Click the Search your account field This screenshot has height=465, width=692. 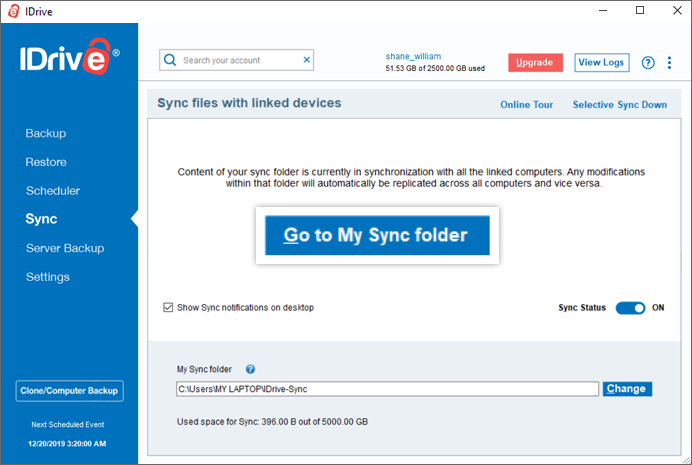(x=240, y=60)
